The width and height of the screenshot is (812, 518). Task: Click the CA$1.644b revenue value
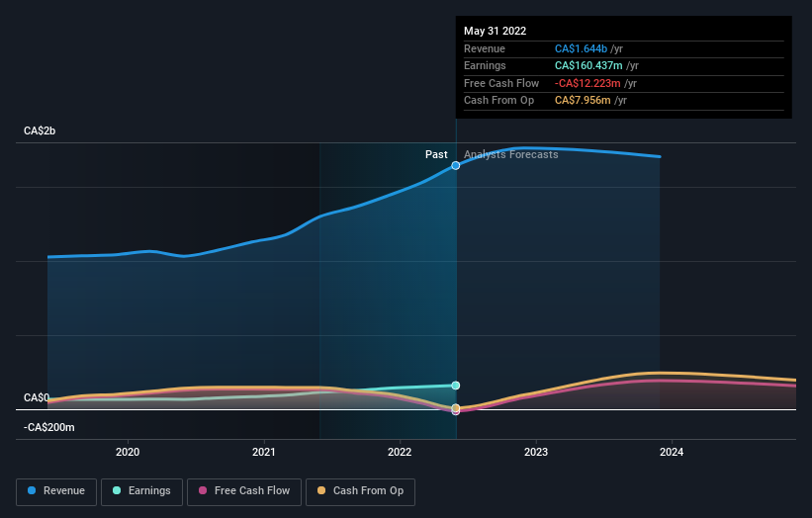point(581,48)
